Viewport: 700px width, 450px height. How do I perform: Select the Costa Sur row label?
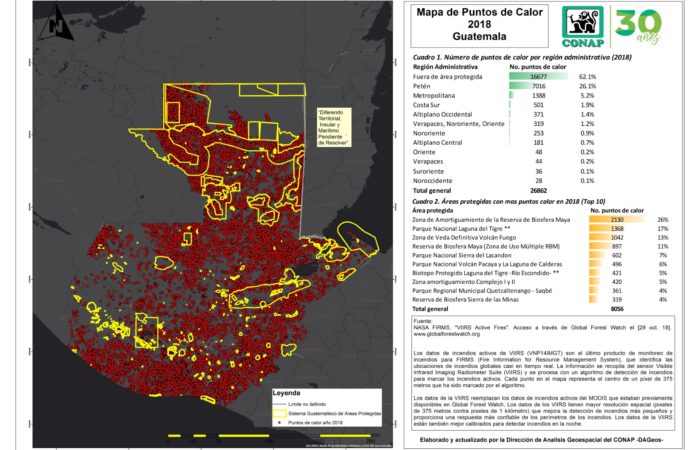pos(426,105)
